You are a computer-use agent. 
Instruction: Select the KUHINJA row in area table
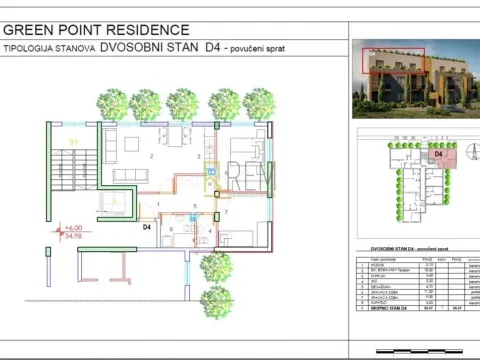(x=418, y=276)
